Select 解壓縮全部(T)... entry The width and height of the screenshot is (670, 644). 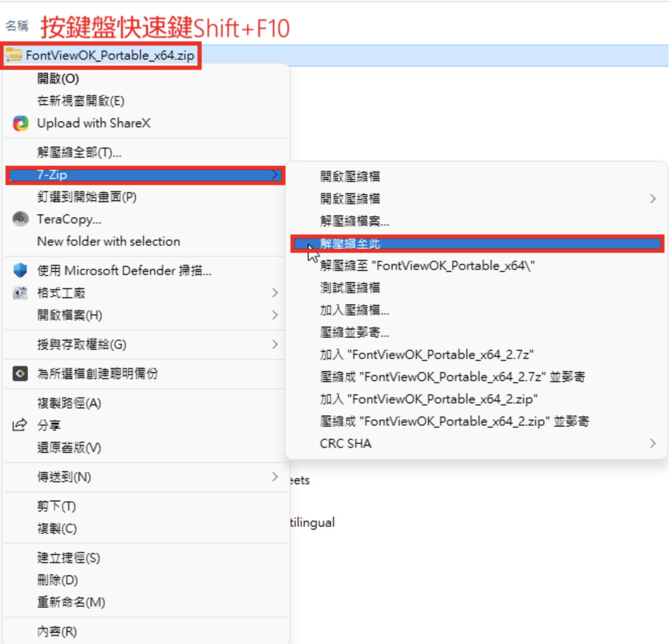[146, 153]
